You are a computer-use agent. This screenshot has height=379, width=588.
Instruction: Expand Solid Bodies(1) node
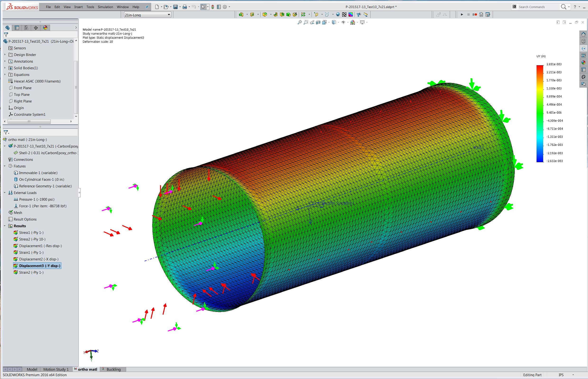point(5,68)
